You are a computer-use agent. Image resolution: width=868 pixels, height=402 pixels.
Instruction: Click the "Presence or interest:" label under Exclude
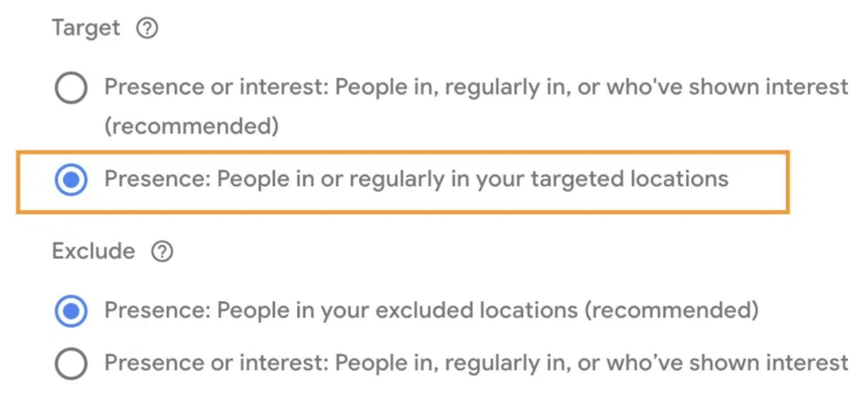(217, 363)
